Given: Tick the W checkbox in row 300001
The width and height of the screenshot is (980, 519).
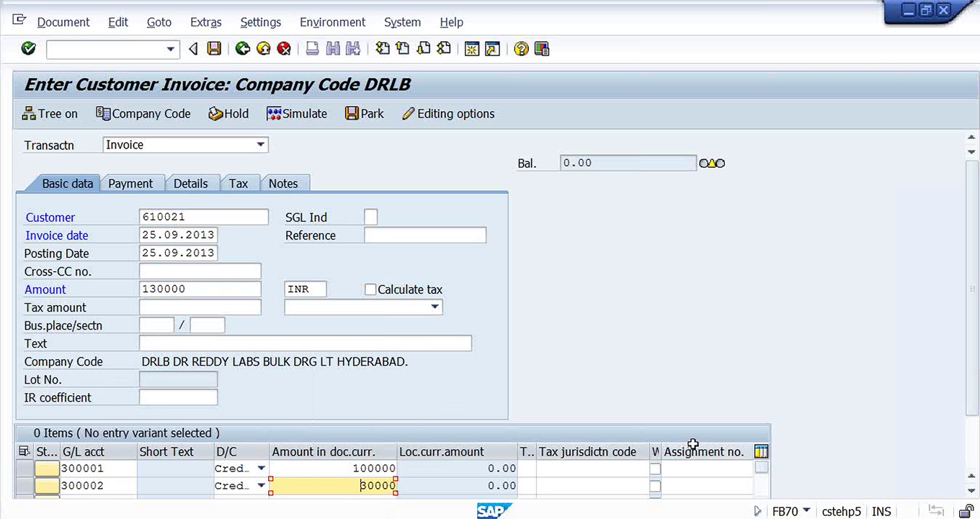Looking at the screenshot, I should pos(655,469).
